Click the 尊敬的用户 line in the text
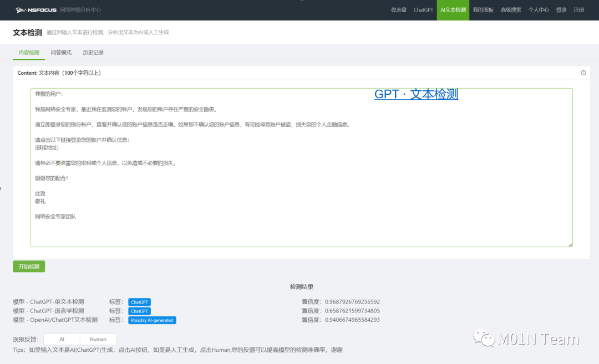 tap(49, 94)
